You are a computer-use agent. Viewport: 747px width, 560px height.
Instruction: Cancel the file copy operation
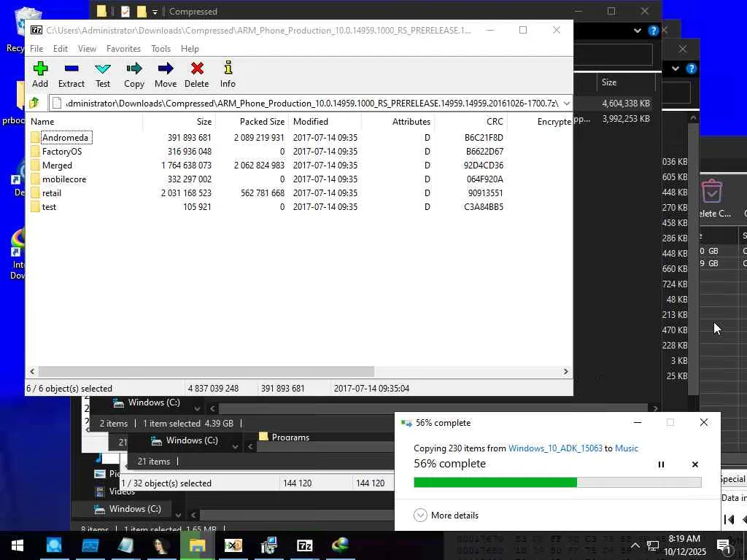click(695, 464)
